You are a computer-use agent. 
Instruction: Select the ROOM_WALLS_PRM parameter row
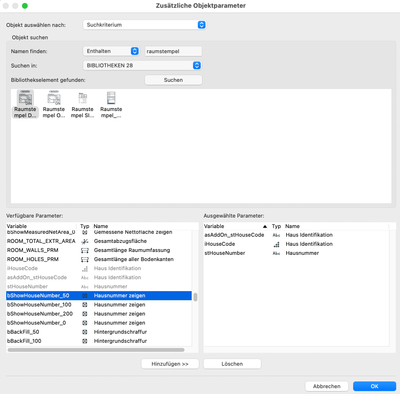coord(99,250)
